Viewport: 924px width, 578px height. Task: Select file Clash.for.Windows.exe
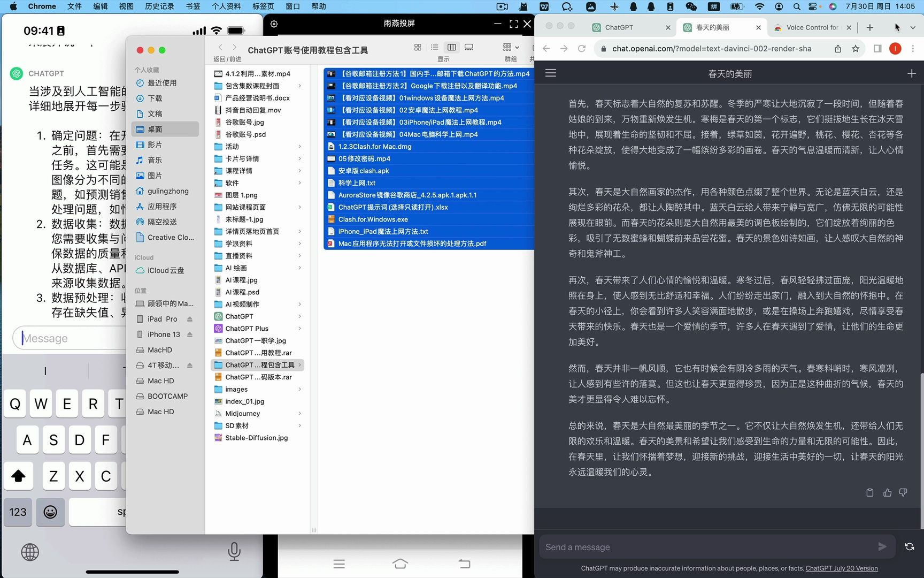point(429,219)
